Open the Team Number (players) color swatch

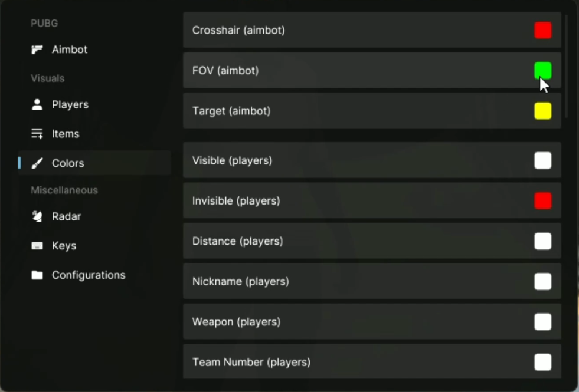pos(543,362)
